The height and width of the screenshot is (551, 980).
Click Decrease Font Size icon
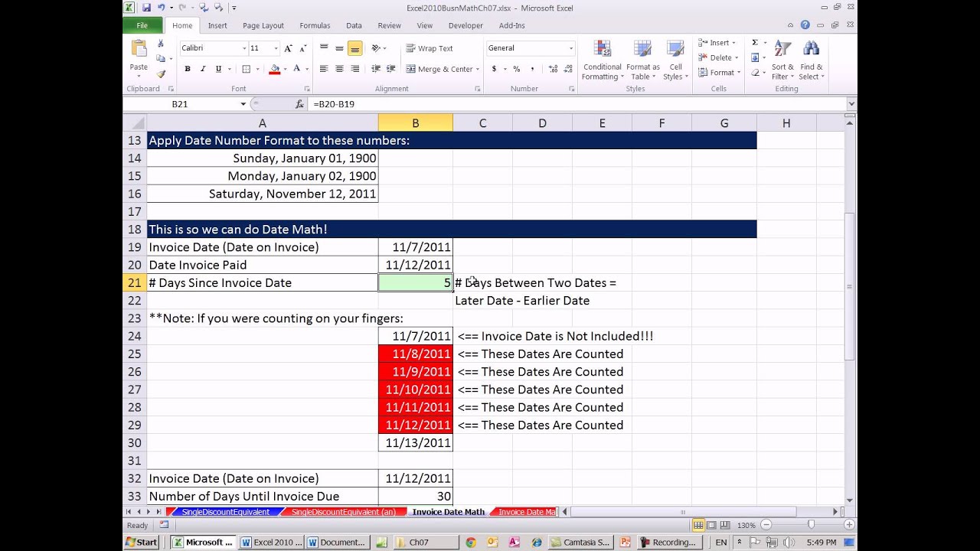pyautogui.click(x=302, y=48)
